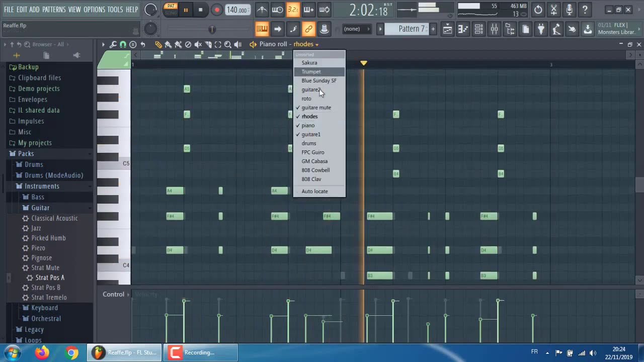Toggle the checked piano entry

coord(319,126)
